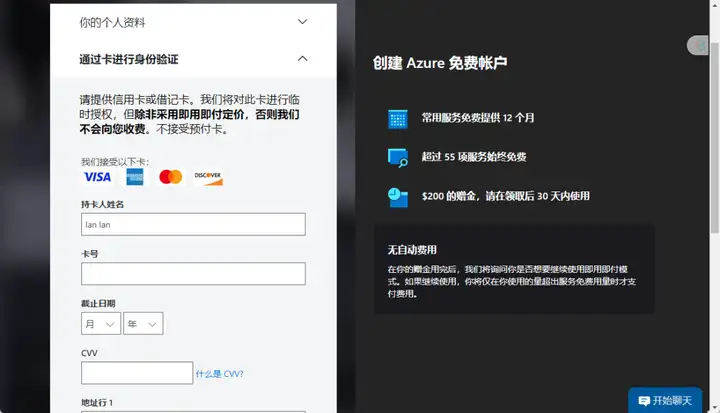
Task: Click the 截止日期 label
Action: pyautogui.click(x=98, y=303)
